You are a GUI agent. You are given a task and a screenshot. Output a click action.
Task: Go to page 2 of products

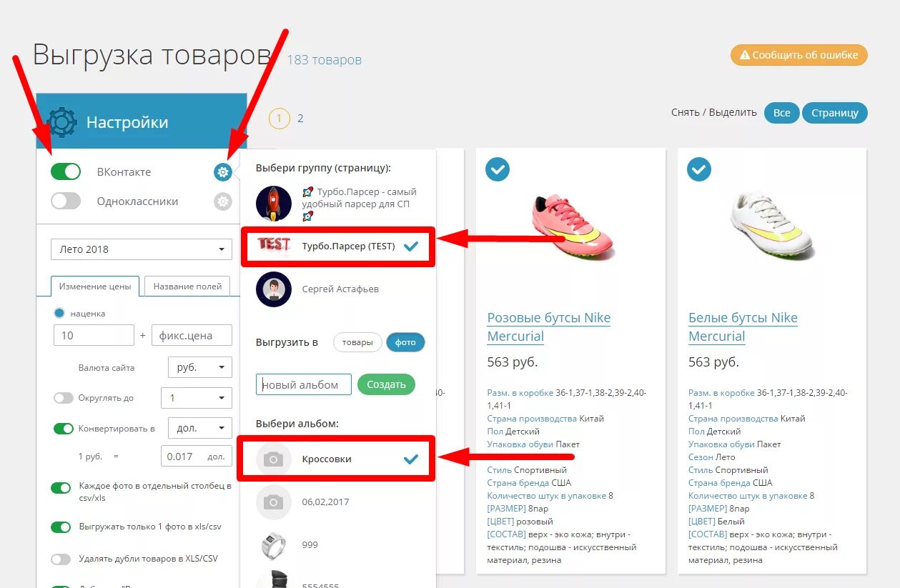tap(300, 119)
